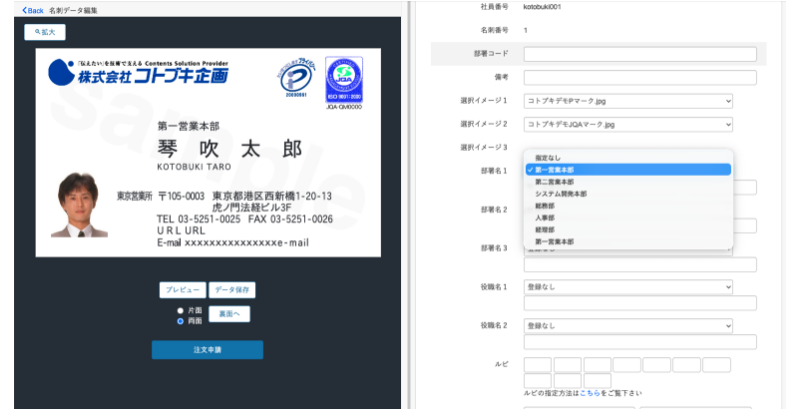Choose 指定なし in the open list

click(x=629, y=158)
